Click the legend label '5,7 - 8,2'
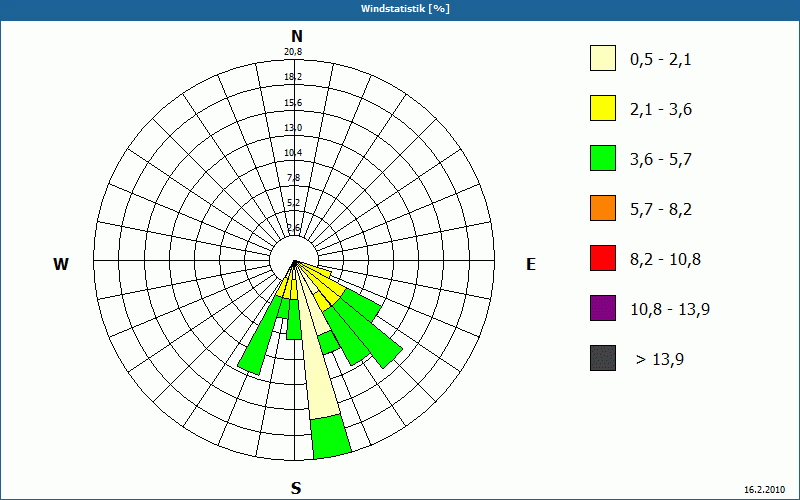This screenshot has width=800, height=500. 661,210
